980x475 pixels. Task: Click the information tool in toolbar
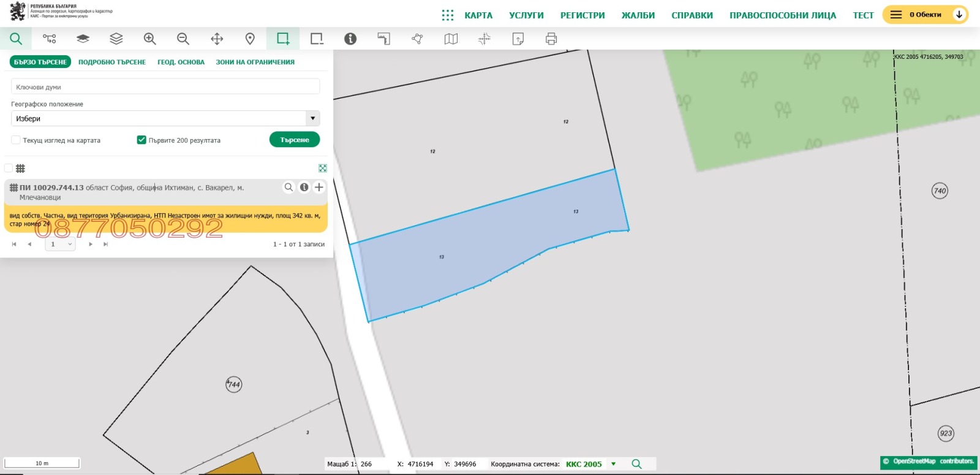(350, 39)
